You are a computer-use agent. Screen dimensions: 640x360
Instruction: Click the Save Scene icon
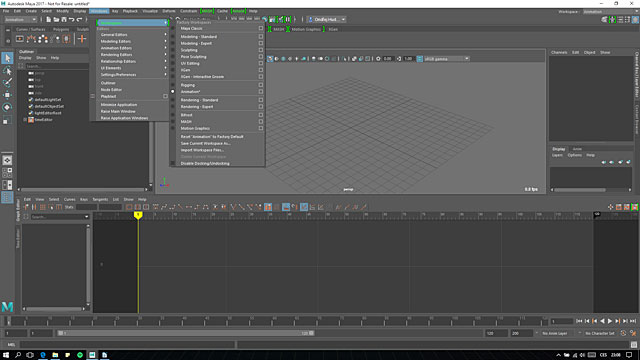[64, 20]
